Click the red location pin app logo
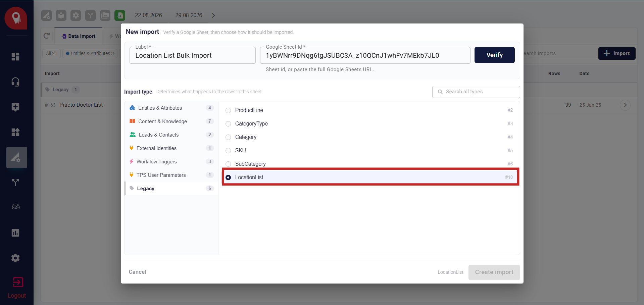 click(x=16, y=18)
